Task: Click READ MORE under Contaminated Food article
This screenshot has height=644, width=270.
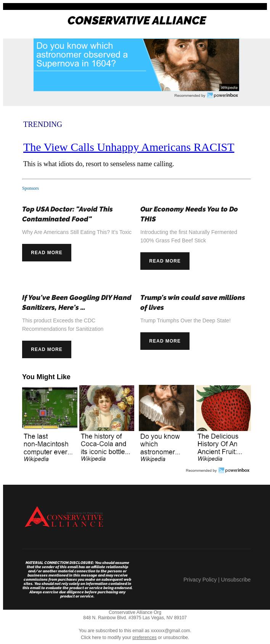Action: [47, 253]
